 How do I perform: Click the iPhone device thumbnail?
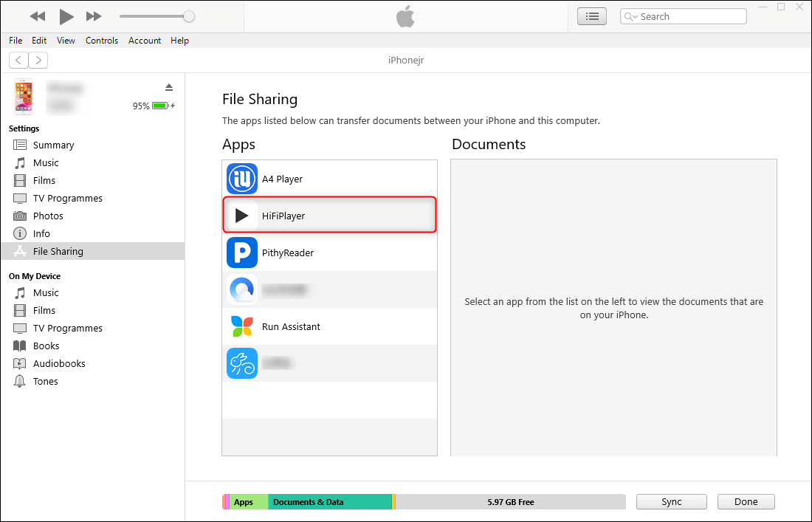click(24, 97)
